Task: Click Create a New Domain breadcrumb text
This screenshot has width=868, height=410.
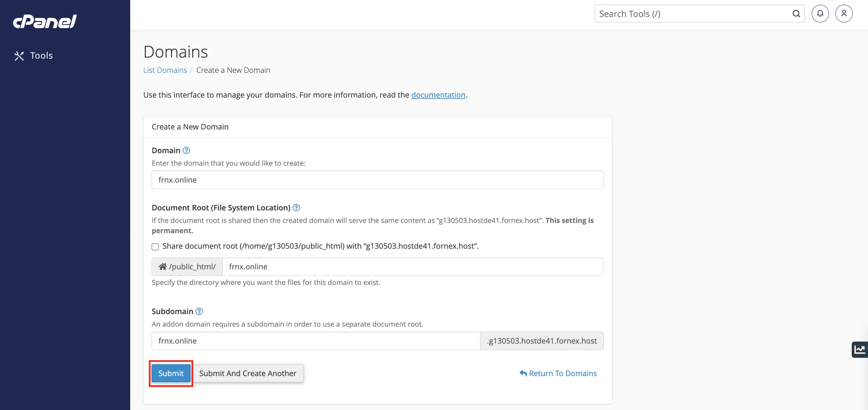Action: 233,70
